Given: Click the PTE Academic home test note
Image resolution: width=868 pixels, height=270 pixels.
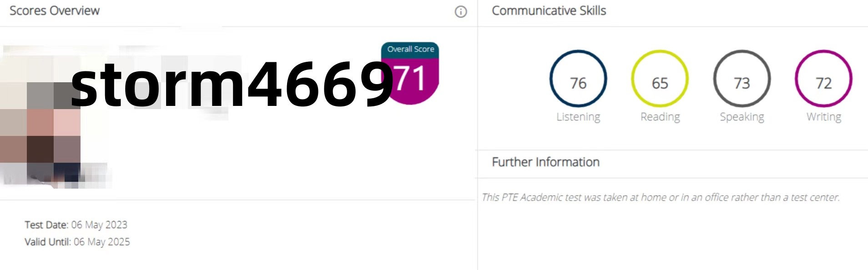Looking at the screenshot, I should [661, 197].
